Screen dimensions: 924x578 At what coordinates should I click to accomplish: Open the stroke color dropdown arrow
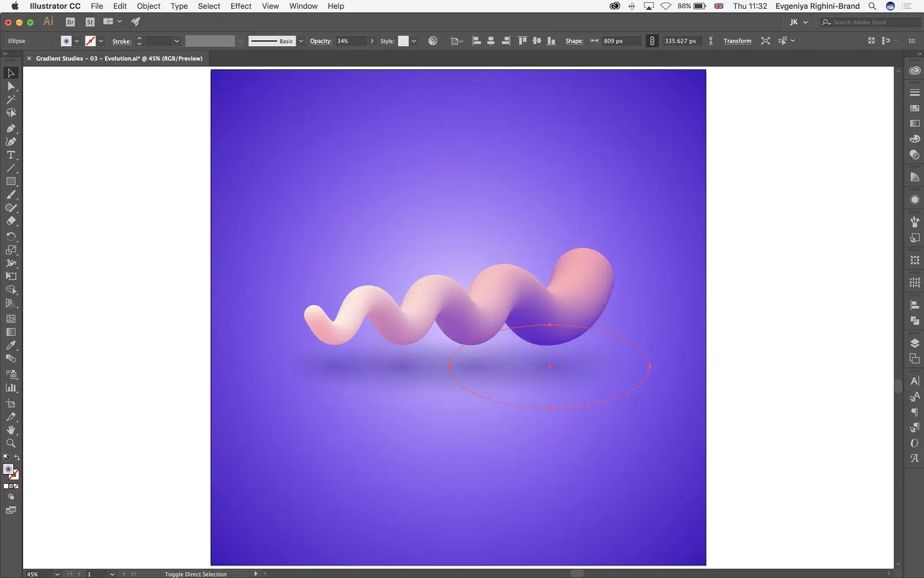tap(101, 41)
